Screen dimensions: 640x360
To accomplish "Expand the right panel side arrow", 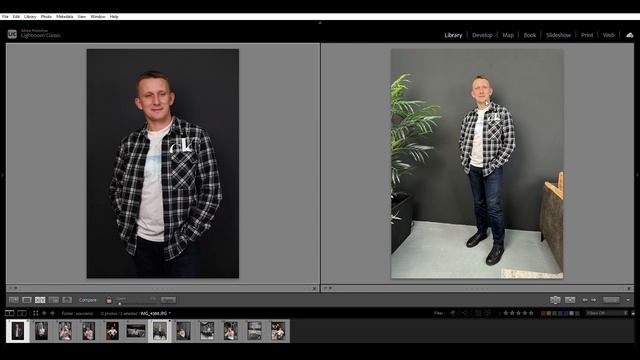I will pyautogui.click(x=637, y=176).
